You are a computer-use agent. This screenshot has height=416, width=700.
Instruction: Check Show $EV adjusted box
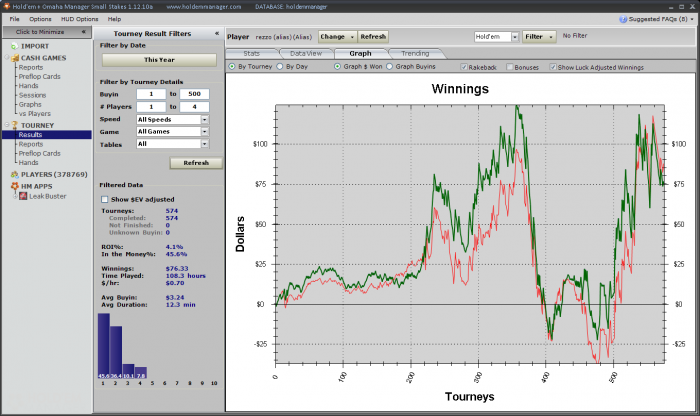click(x=104, y=200)
